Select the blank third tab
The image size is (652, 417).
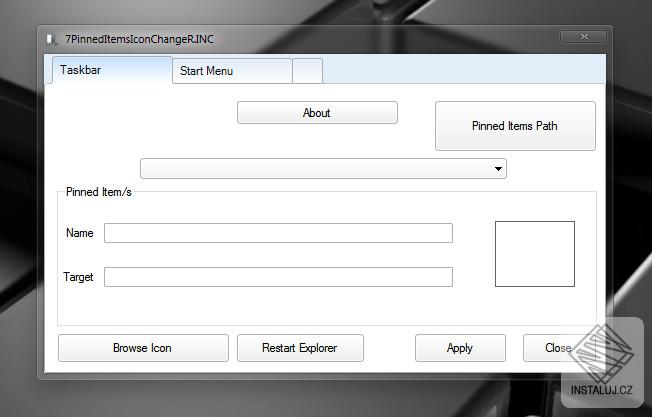[x=307, y=71]
